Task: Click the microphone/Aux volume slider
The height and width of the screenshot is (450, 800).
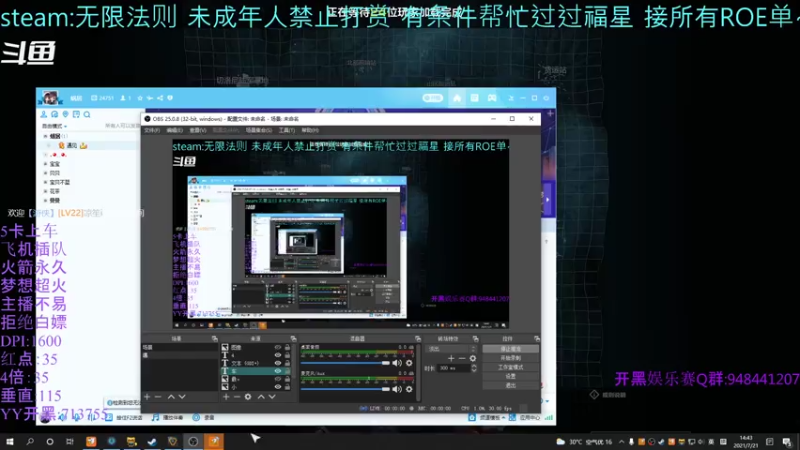Action: (x=345, y=389)
